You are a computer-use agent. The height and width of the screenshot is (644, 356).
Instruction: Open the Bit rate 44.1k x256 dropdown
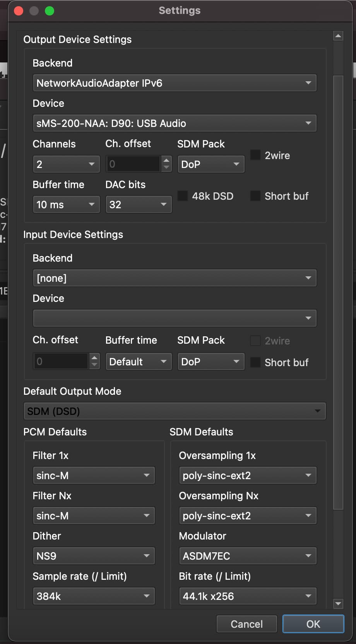click(248, 596)
